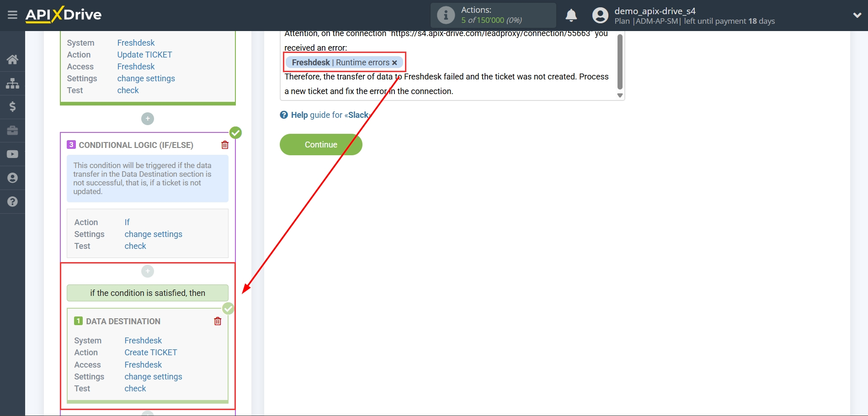This screenshot has height=416, width=868.
Task: Click the message scrollbar down arrow
Action: (620, 95)
